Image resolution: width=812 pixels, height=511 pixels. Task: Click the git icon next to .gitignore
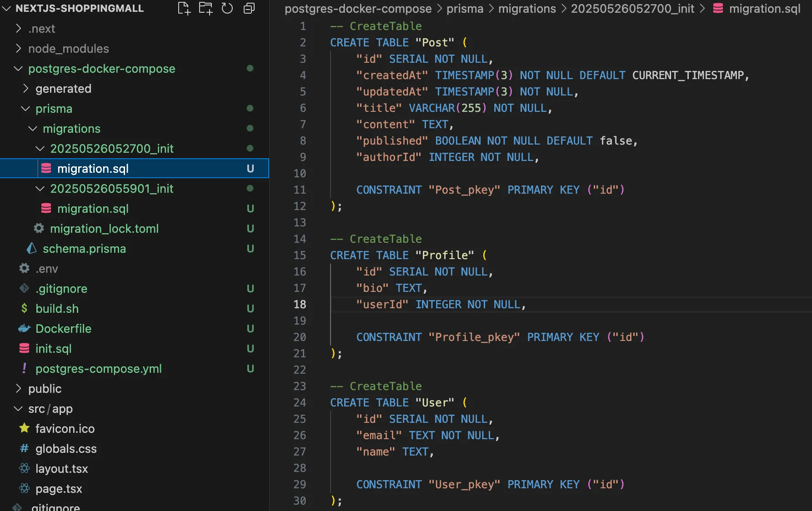coord(24,288)
